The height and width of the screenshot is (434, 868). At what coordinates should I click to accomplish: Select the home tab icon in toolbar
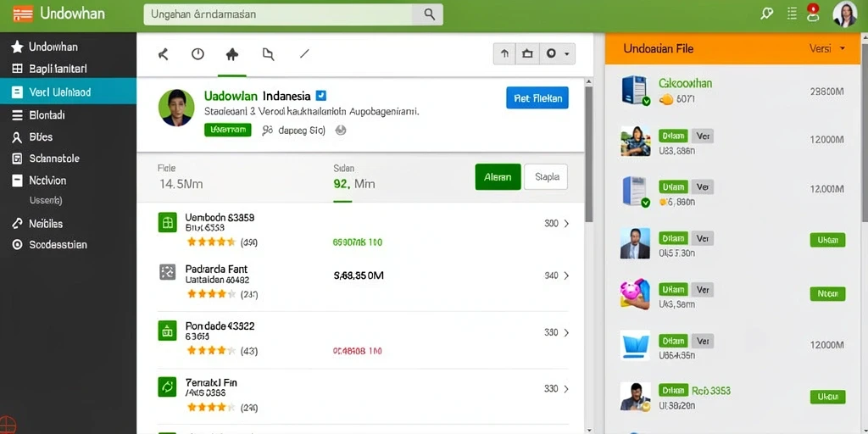tap(232, 53)
